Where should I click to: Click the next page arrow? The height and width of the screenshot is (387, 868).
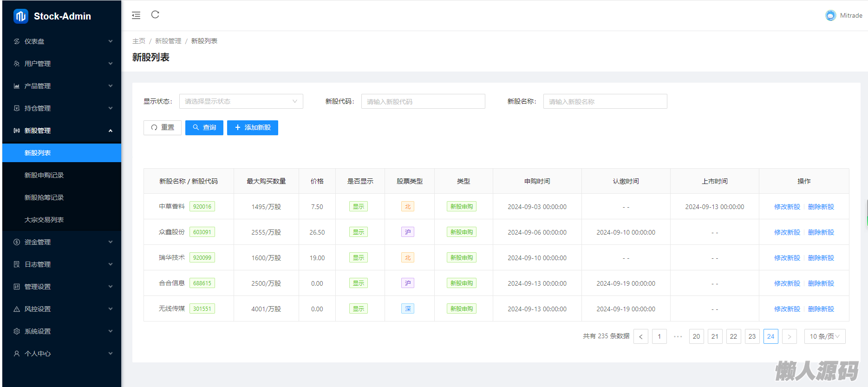click(x=789, y=336)
